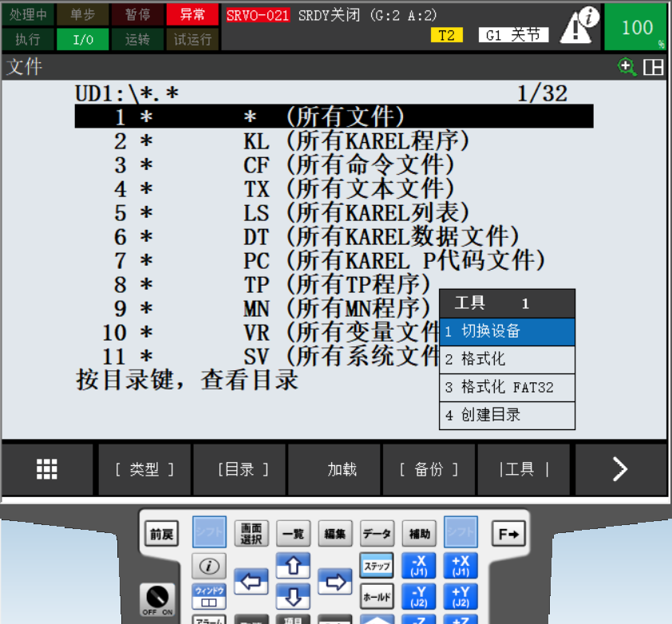Turn the OFF/ON teach pendant switch

point(156,598)
